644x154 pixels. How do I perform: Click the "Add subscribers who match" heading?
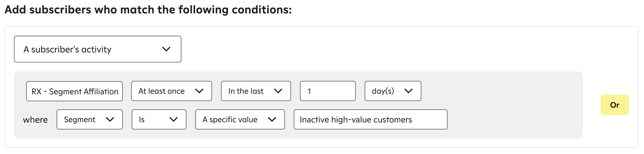click(148, 10)
